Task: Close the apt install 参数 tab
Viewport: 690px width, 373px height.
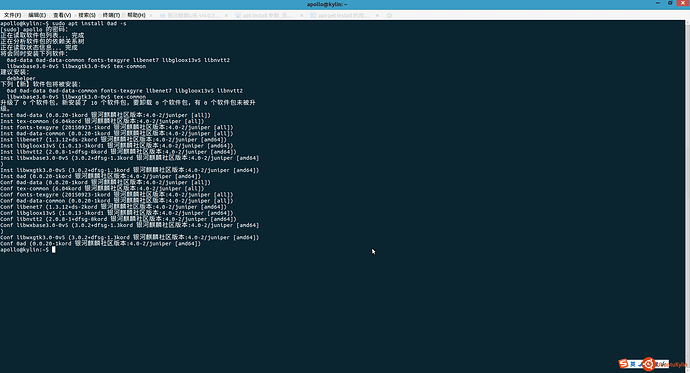Action: [302, 15]
